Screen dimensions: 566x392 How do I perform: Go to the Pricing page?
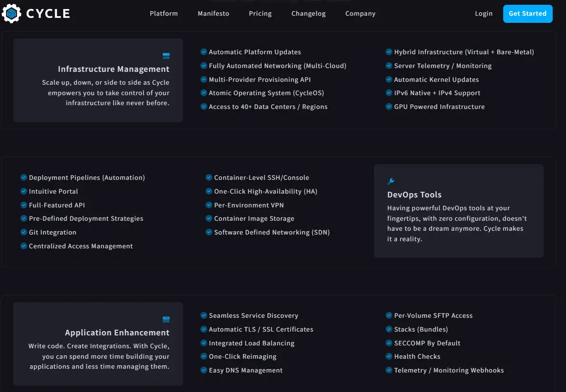coord(260,13)
